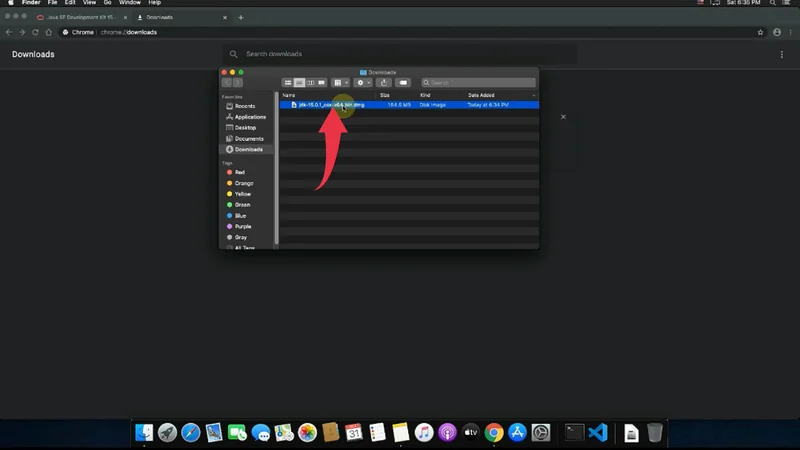Open Terminal from the Dock
800x450 pixels.
pyautogui.click(x=573, y=433)
